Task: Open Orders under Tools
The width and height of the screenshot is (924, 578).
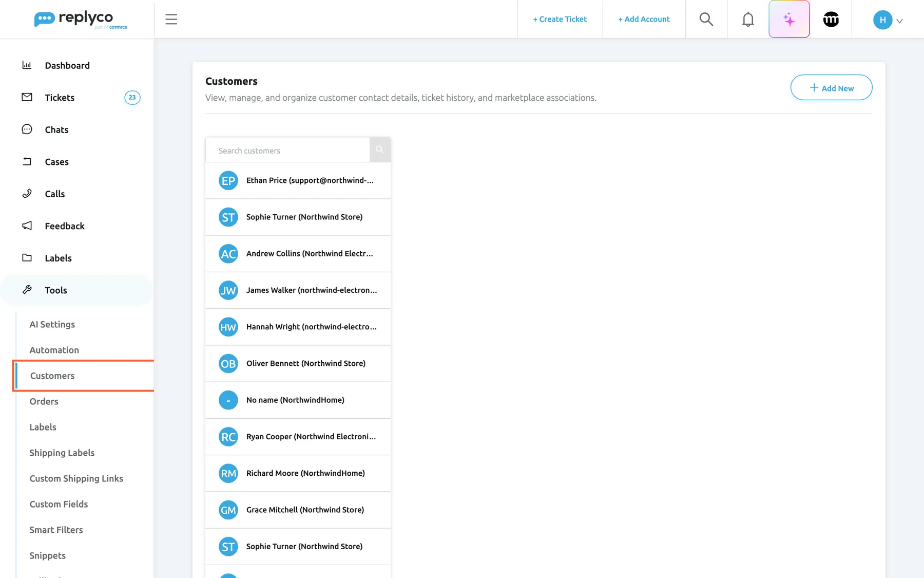Action: coord(44,401)
